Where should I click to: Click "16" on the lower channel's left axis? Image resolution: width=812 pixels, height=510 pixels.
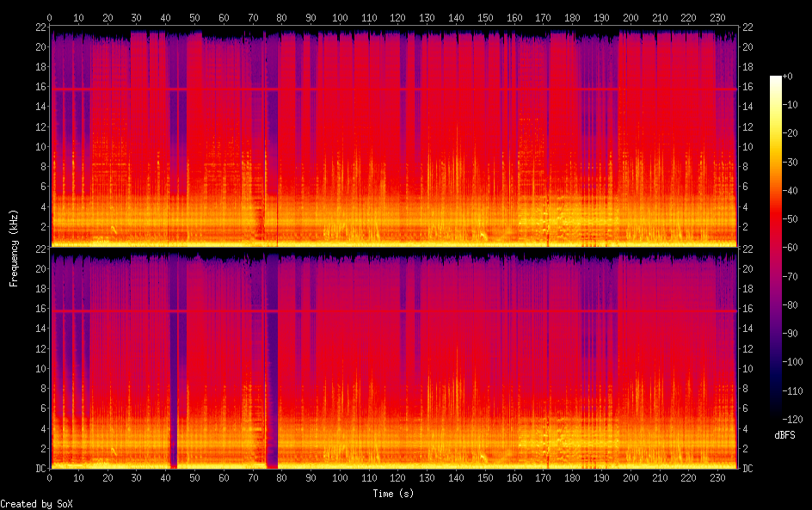(x=41, y=309)
